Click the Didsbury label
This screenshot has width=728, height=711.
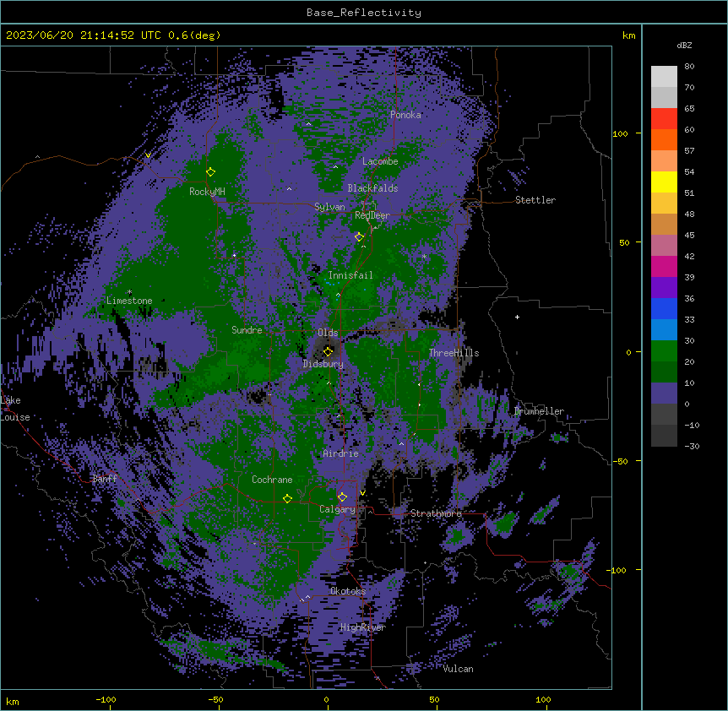(x=323, y=364)
